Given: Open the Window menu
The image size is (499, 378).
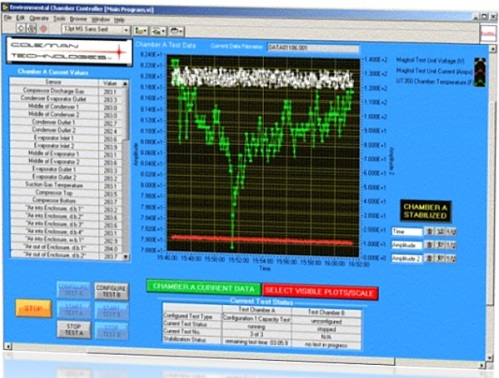Looking at the screenshot, I should [x=101, y=19].
